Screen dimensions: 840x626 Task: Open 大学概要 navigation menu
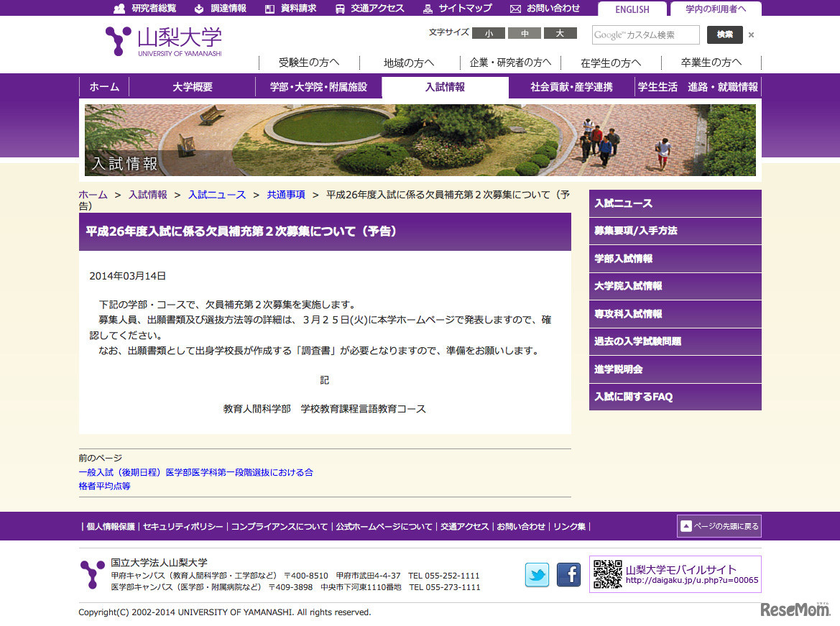[192, 87]
